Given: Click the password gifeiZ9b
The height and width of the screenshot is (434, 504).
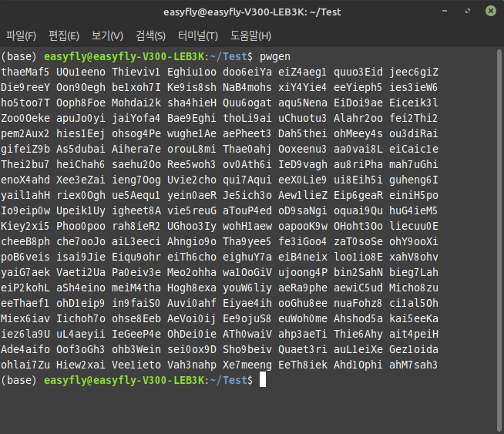Looking at the screenshot, I should coord(25,150).
